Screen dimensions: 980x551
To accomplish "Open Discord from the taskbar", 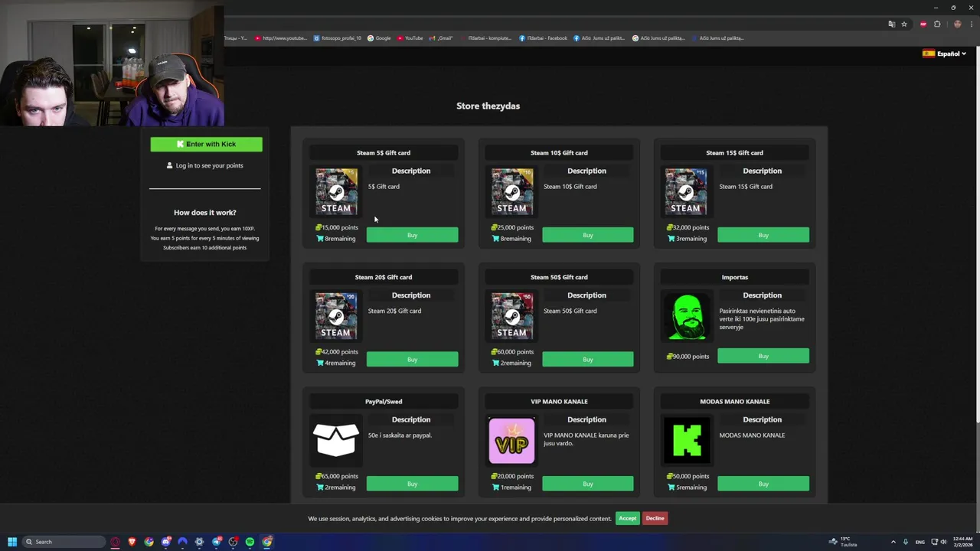I will point(166,542).
